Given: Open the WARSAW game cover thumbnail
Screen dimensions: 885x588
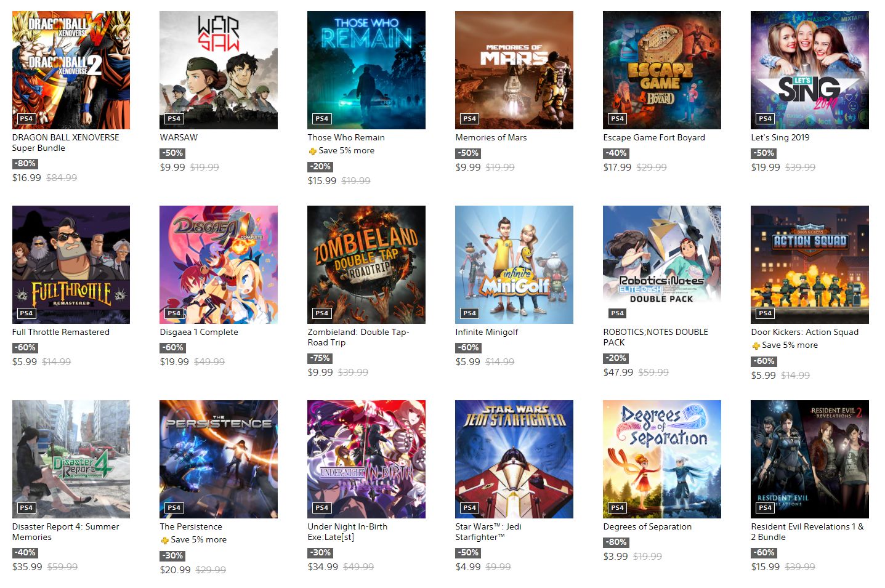Looking at the screenshot, I should pyautogui.click(x=219, y=70).
